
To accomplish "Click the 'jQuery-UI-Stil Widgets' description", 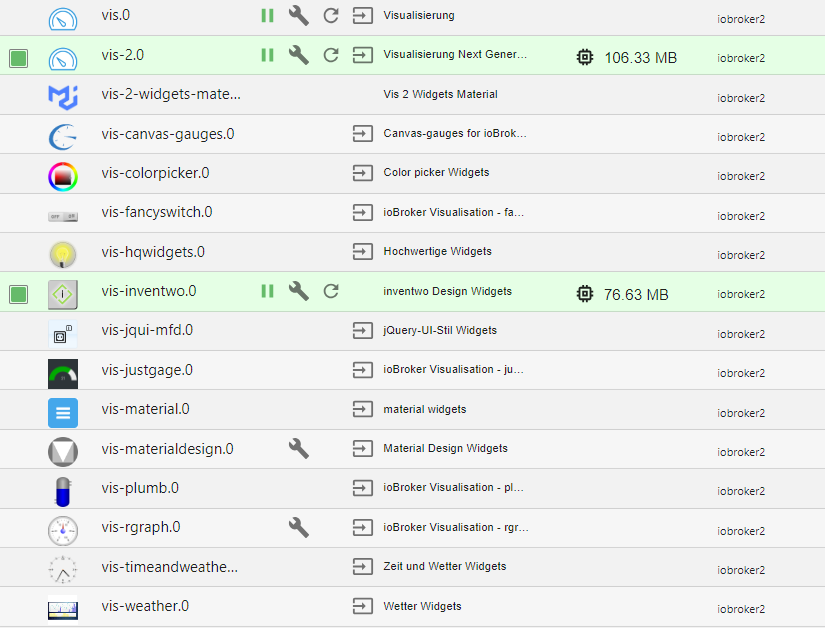I will tap(440, 330).
